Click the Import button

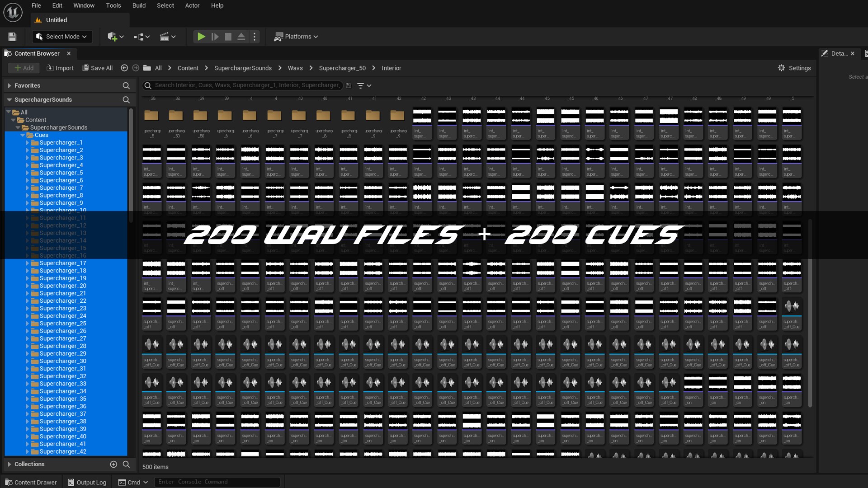(x=60, y=68)
